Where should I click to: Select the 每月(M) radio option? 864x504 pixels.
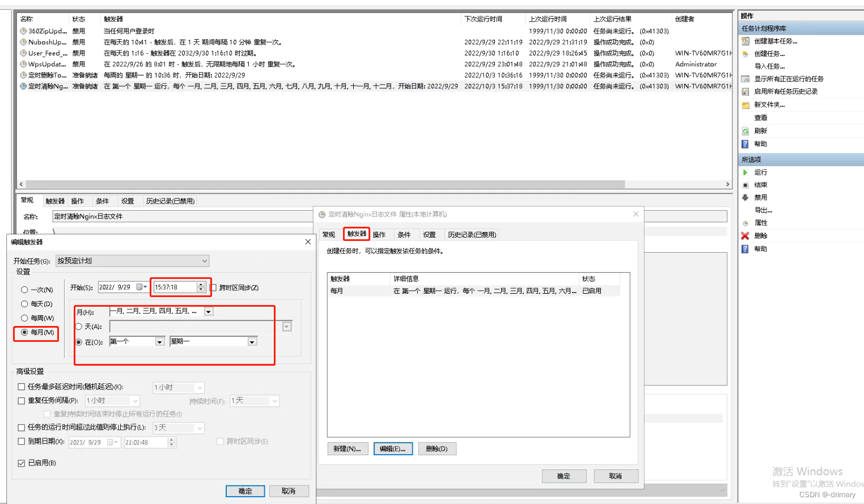click(x=24, y=332)
